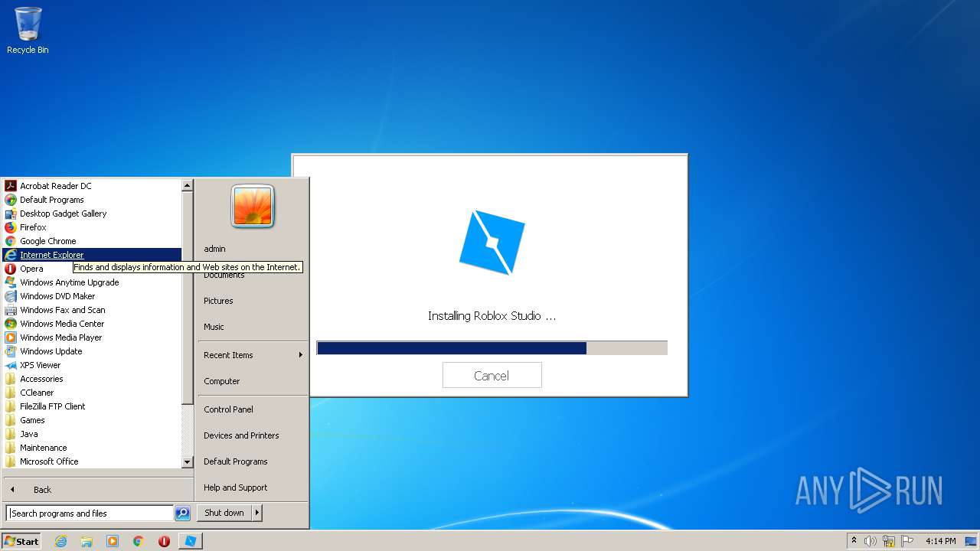
Task: Click the programs list scroll down arrow
Action: [x=187, y=462]
